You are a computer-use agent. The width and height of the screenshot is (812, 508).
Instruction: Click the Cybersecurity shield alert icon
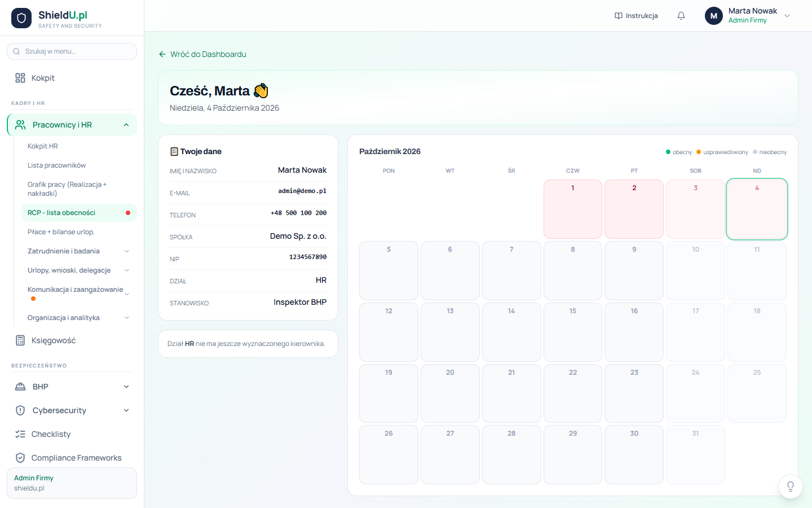[20, 410]
